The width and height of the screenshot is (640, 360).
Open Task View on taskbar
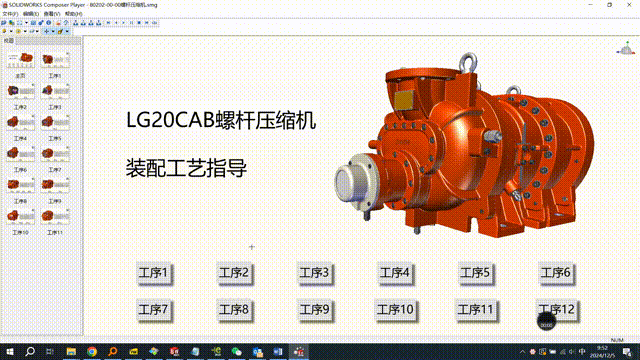pos(50,351)
